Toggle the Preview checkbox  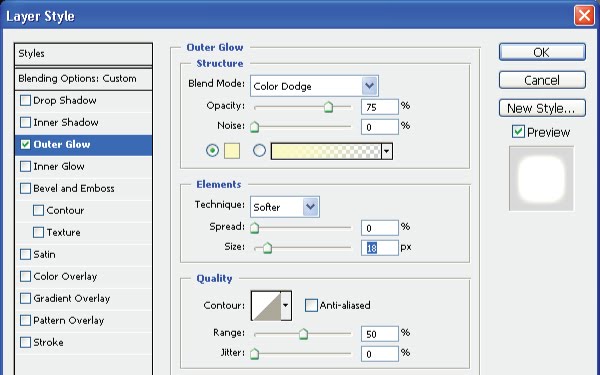click(x=518, y=132)
